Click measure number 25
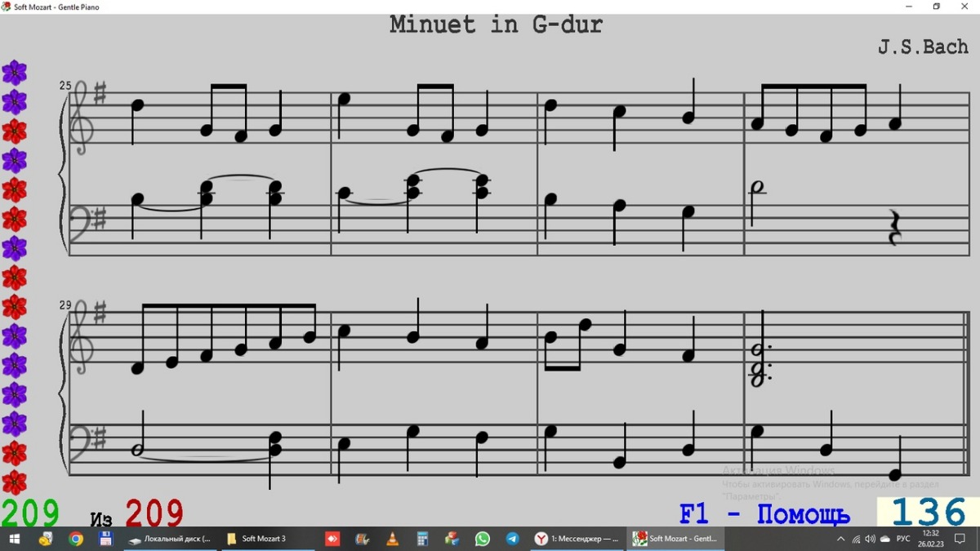Screen dimensions: 980x551 [65, 85]
